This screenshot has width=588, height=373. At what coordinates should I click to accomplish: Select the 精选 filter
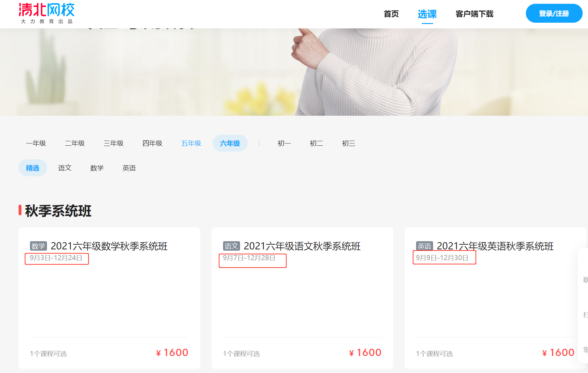point(32,168)
